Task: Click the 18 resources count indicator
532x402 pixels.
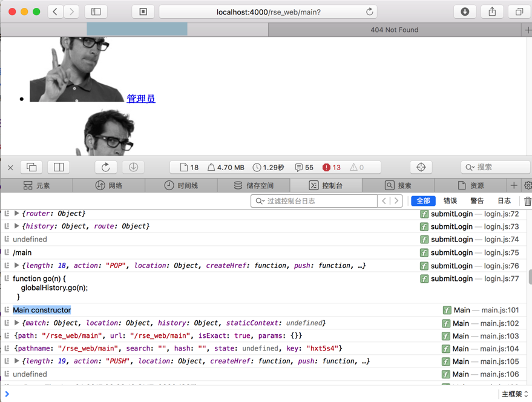Action: [189, 167]
